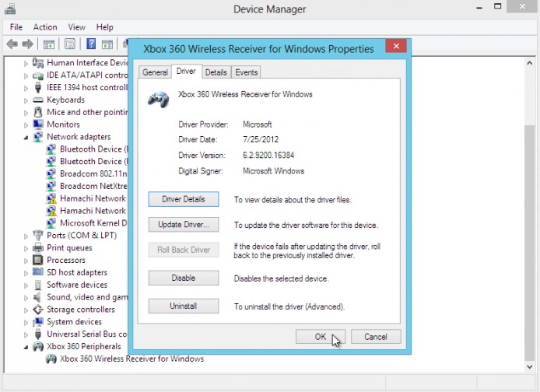Click the scrollbar down arrow in Device Manager
The width and height of the screenshot is (540, 392).
pyautogui.click(x=530, y=367)
